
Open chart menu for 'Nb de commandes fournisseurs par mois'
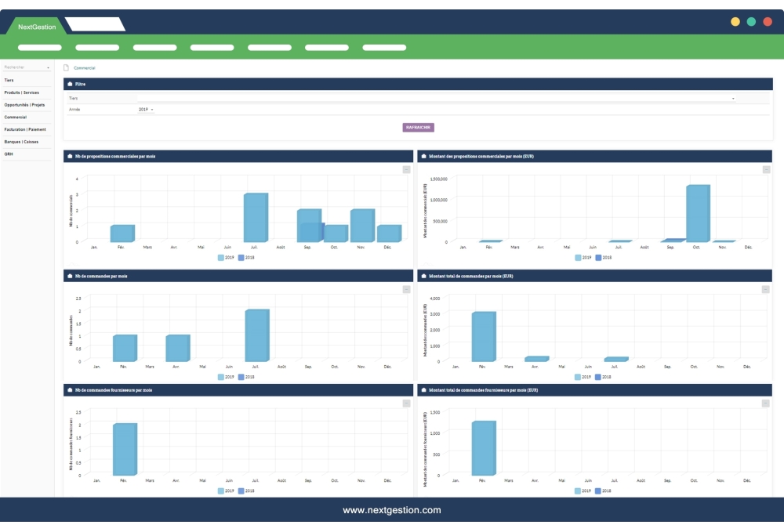406,404
